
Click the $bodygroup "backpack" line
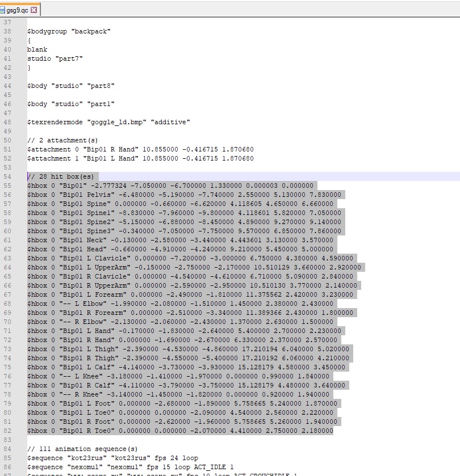click(69, 31)
